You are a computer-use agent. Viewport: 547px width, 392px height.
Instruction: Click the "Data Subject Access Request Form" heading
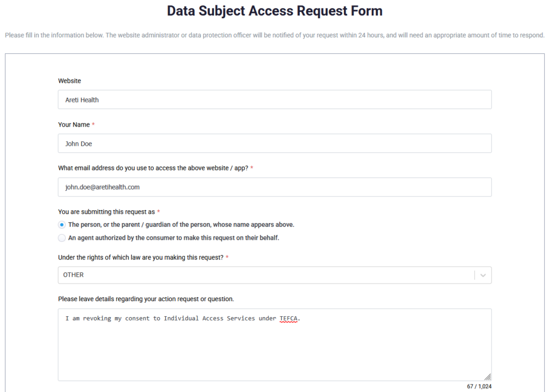pos(275,11)
